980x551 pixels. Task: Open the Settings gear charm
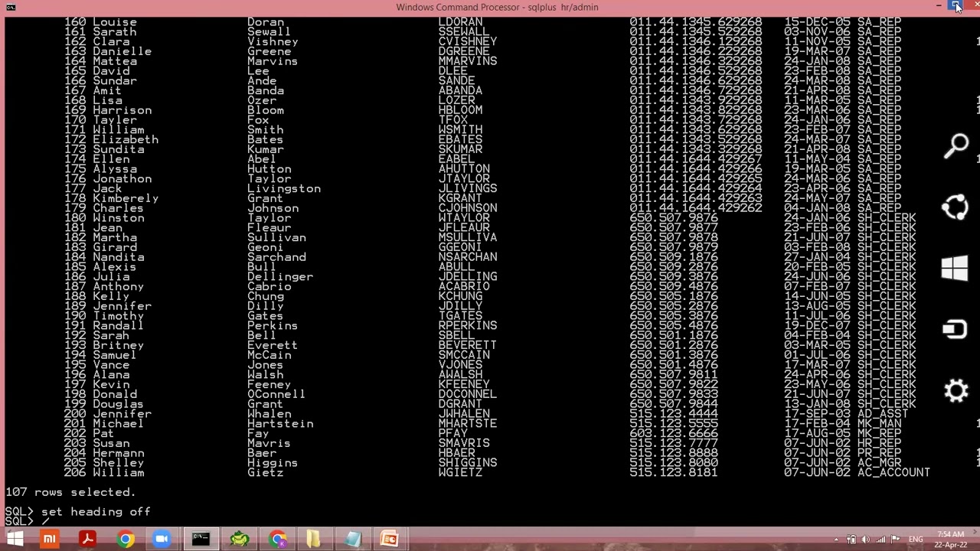(956, 391)
